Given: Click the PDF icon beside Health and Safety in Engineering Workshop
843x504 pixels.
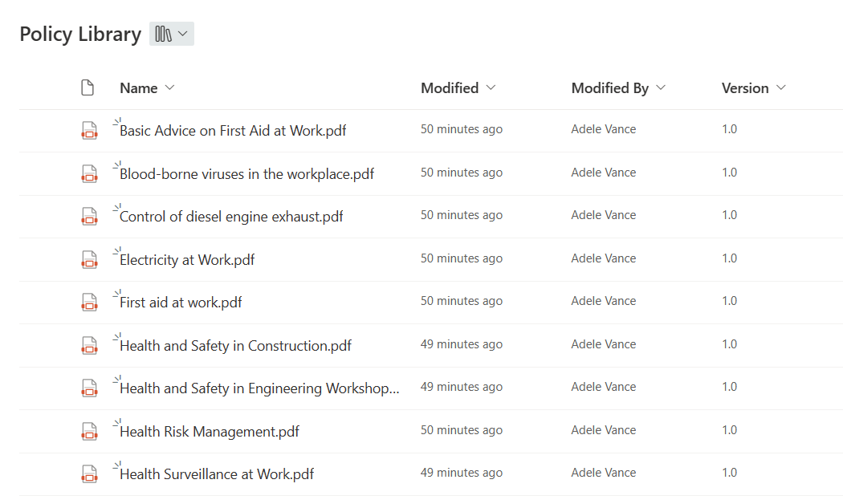Looking at the screenshot, I should [x=89, y=387].
